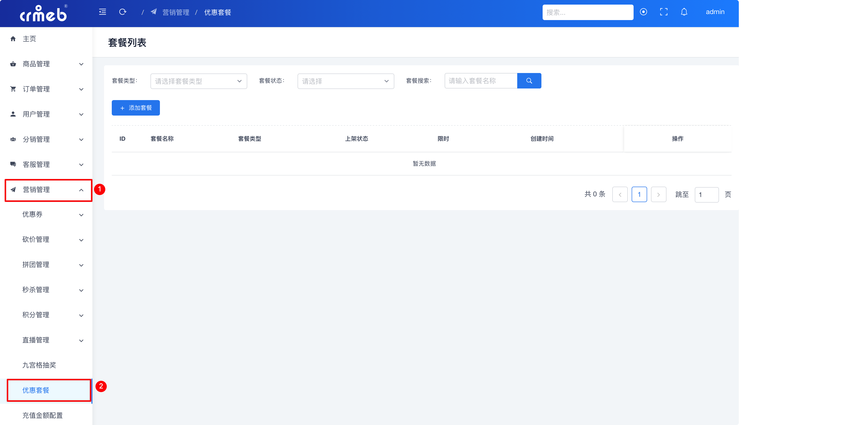Click the paper plane icon beside 营销管理

(x=13, y=190)
